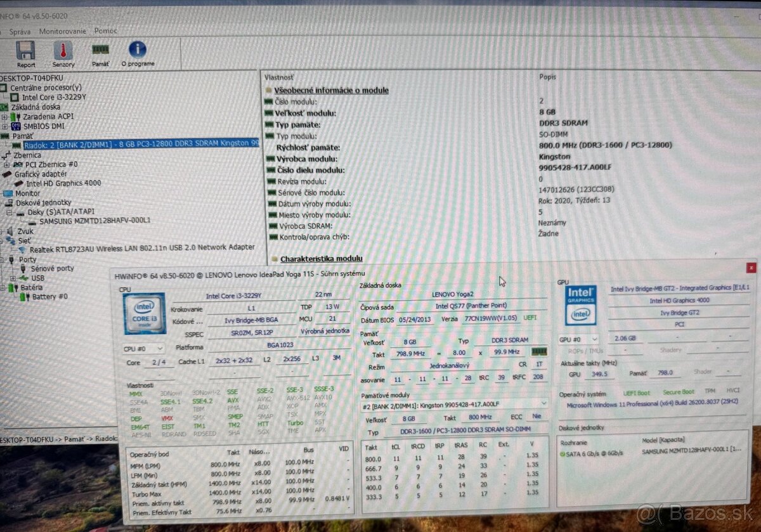Click the green AVX feature label

(233, 401)
